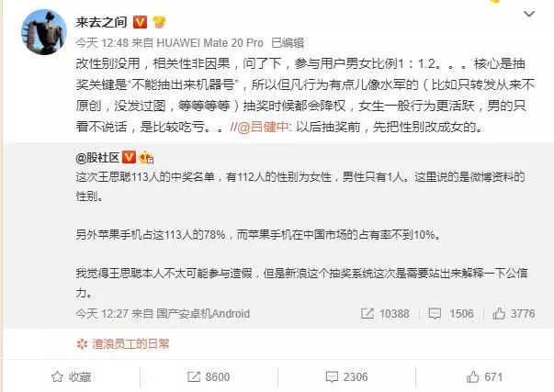Repost this post with 8600 reposts

209,377
